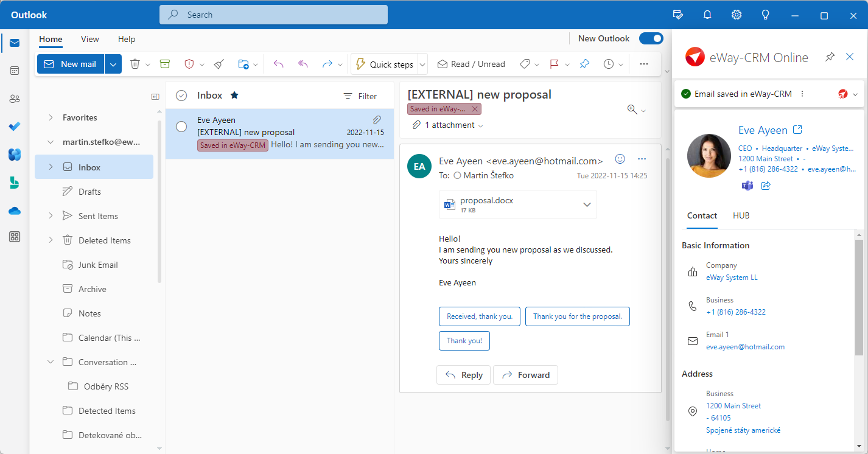Select the Home ribbon tab
Viewport: 868px width, 454px height.
click(x=51, y=39)
